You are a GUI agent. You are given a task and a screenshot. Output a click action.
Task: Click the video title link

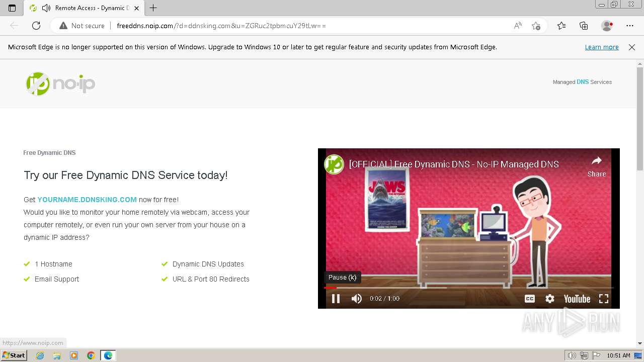coord(454,164)
